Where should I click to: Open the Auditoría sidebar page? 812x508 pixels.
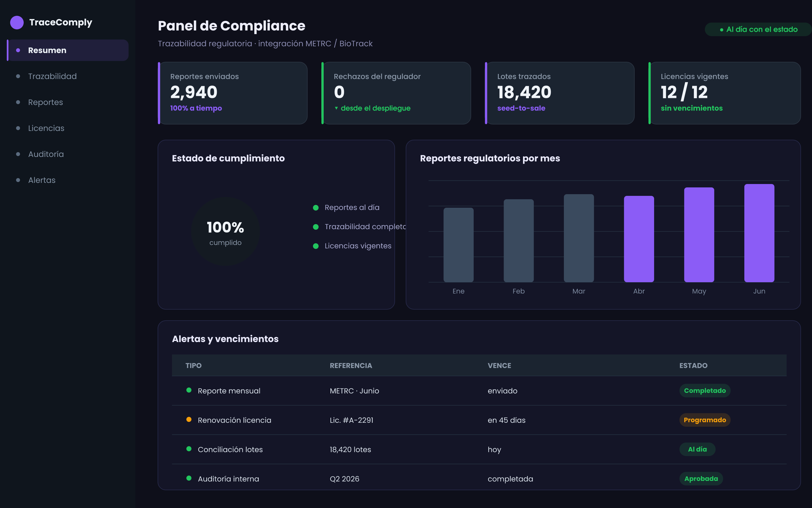[x=67, y=154]
